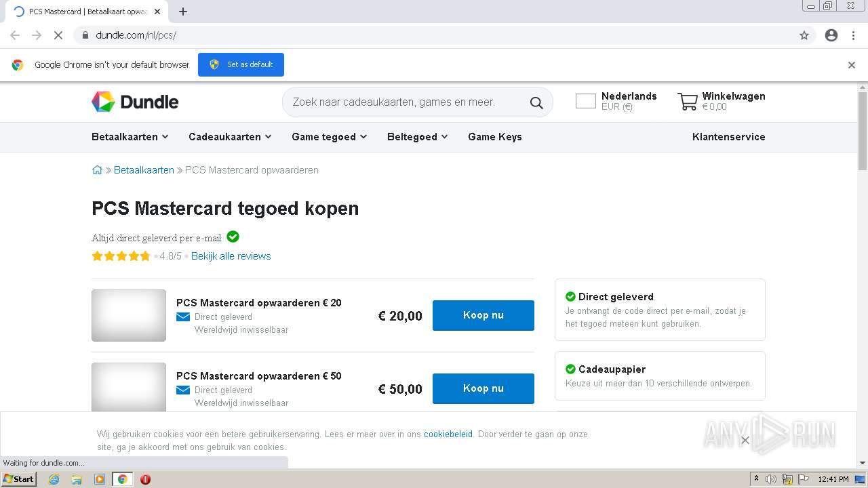Click the five-star rating

121,256
